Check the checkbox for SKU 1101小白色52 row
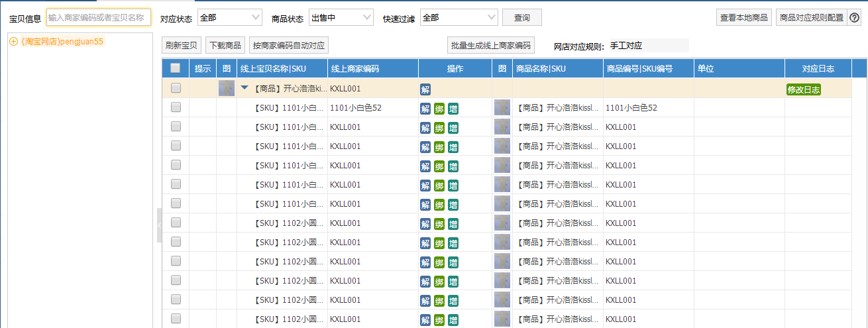 176,107
